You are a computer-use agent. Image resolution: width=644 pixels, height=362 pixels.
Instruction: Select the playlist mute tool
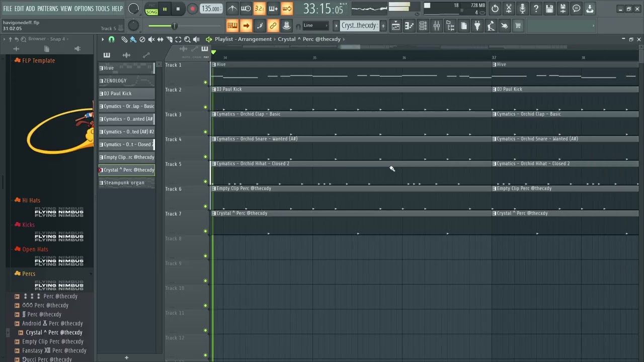tap(151, 39)
